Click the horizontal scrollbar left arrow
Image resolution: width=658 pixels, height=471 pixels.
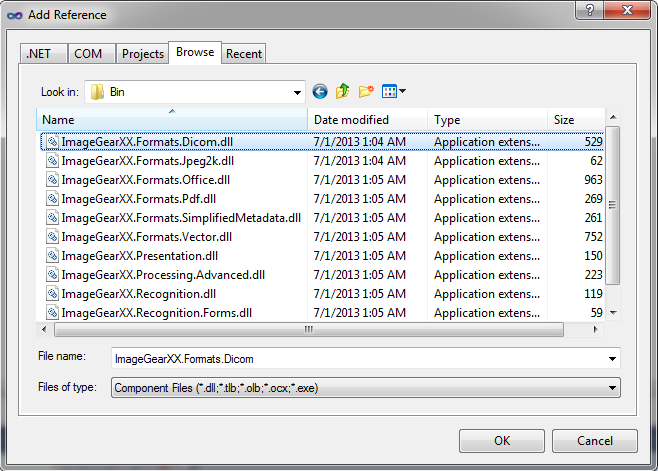44,330
